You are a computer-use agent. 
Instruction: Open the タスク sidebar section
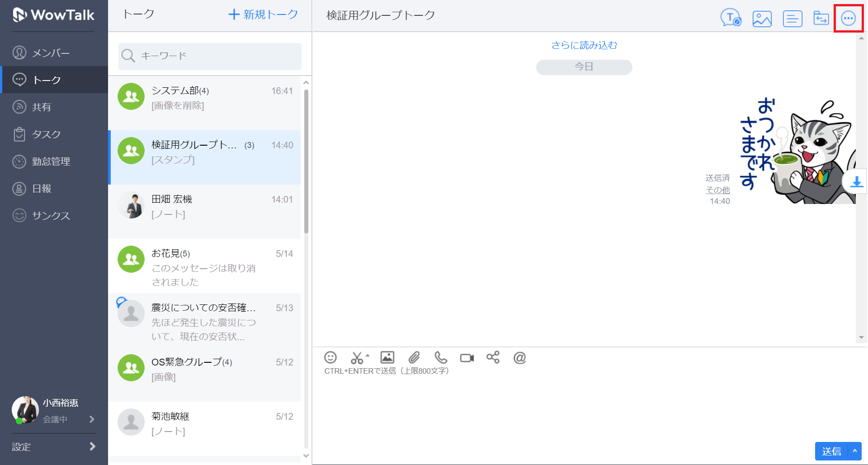coord(54,134)
